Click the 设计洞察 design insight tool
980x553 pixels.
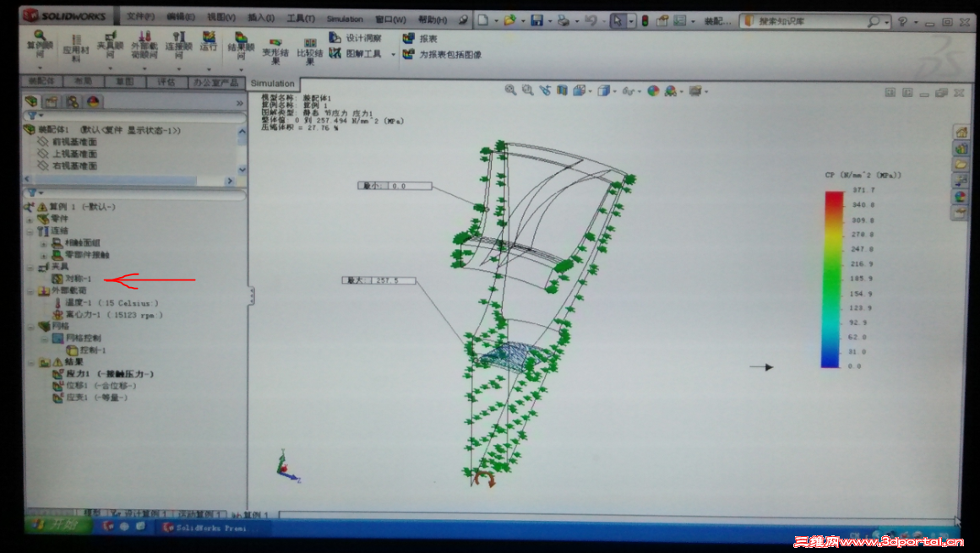pyautogui.click(x=355, y=38)
